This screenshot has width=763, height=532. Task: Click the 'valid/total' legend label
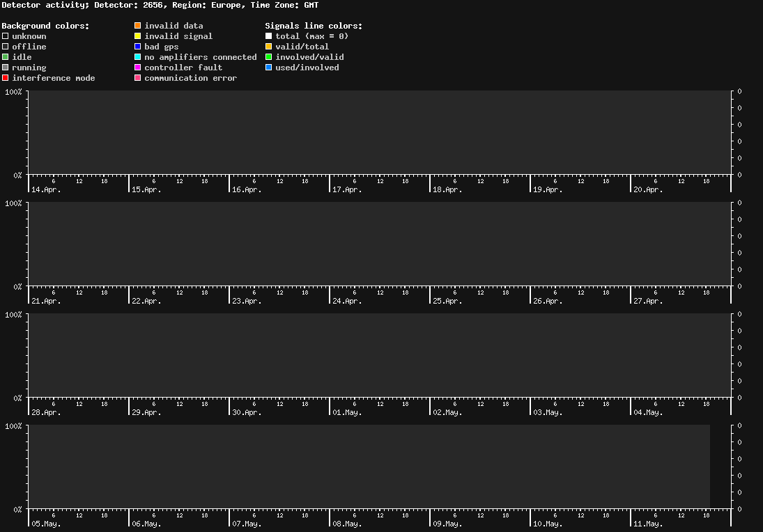[302, 47]
